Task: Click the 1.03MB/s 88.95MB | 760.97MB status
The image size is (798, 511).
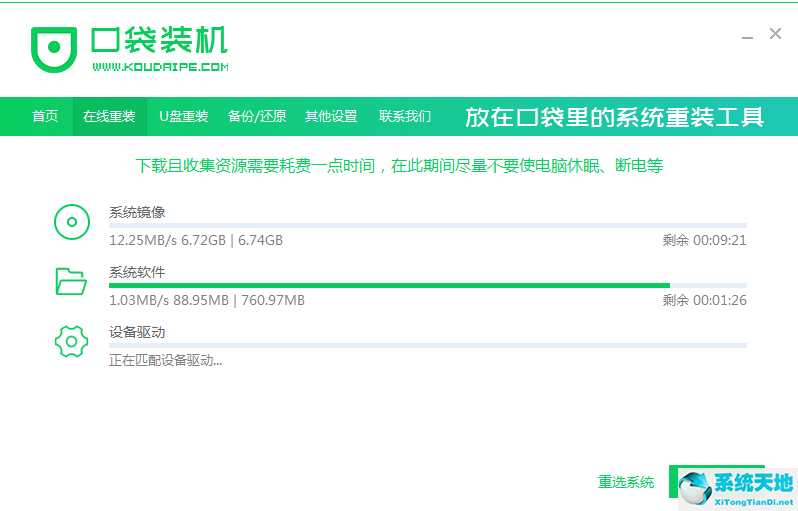Action: point(207,300)
